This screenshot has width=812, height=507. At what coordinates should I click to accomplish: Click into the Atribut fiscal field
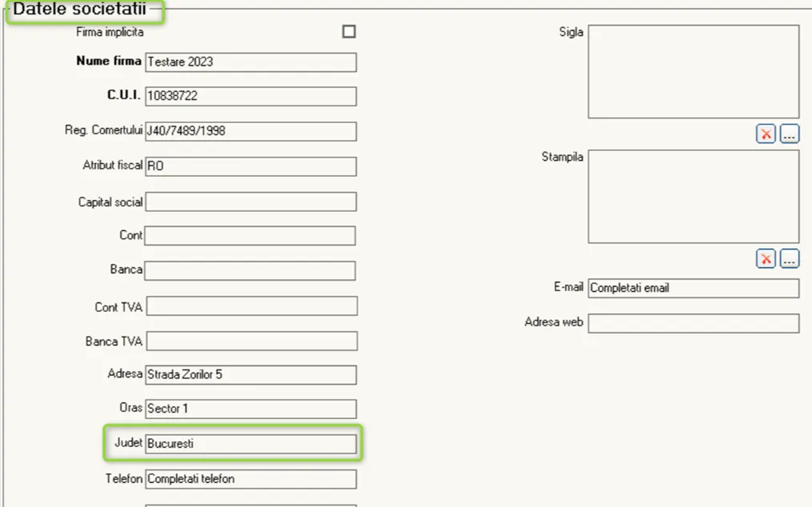(x=250, y=167)
